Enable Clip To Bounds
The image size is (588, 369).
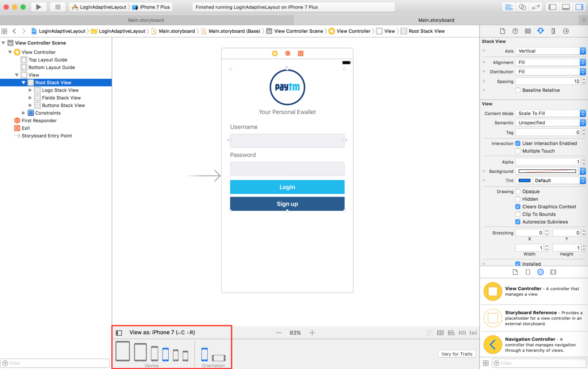click(518, 214)
